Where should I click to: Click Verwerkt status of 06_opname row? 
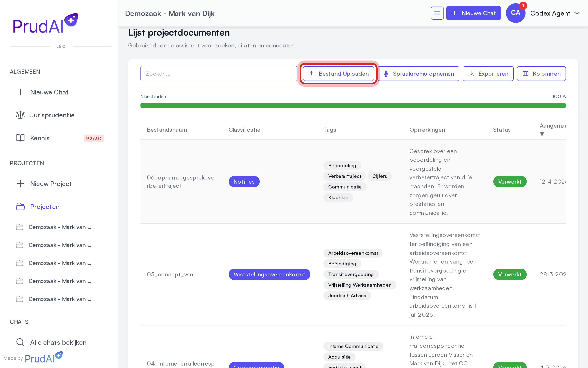pyautogui.click(x=510, y=182)
